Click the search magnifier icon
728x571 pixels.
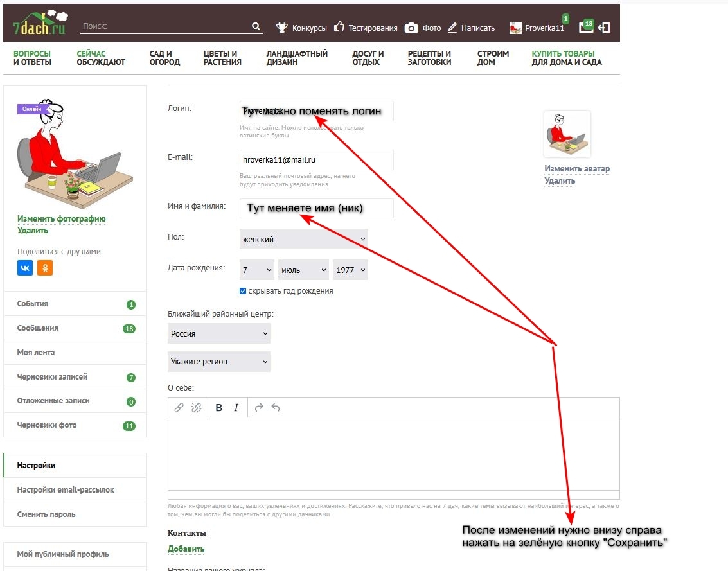(x=256, y=27)
